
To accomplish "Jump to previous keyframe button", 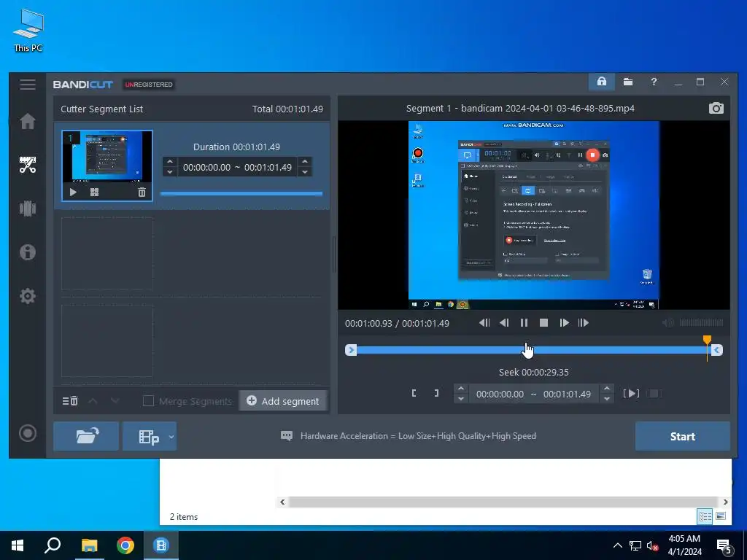I will pyautogui.click(x=484, y=323).
